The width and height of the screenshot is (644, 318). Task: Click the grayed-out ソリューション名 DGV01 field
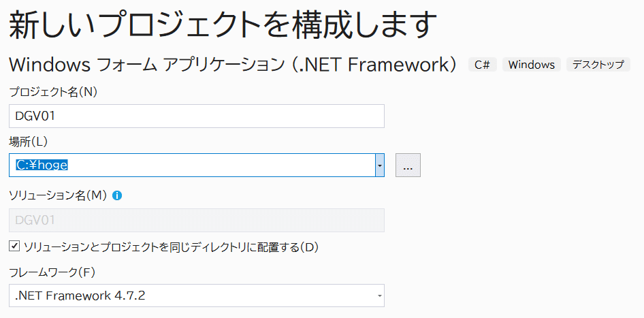(x=196, y=220)
